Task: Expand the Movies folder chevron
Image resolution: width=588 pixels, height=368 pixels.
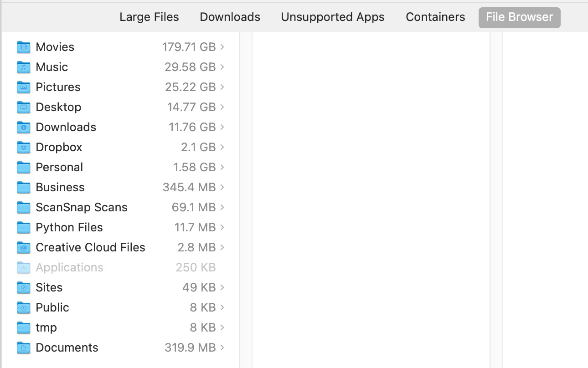Action: pos(222,47)
